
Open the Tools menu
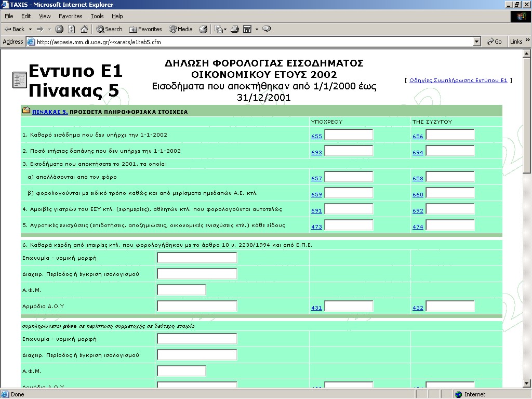pos(97,16)
